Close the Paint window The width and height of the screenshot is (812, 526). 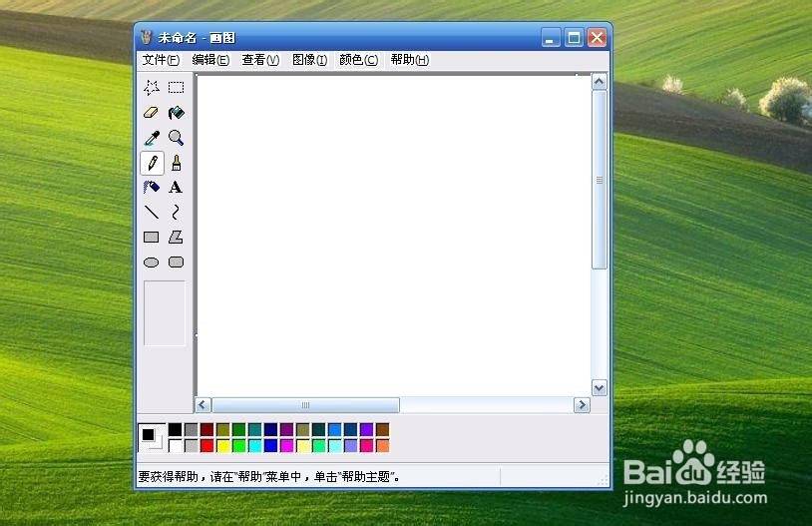click(597, 37)
